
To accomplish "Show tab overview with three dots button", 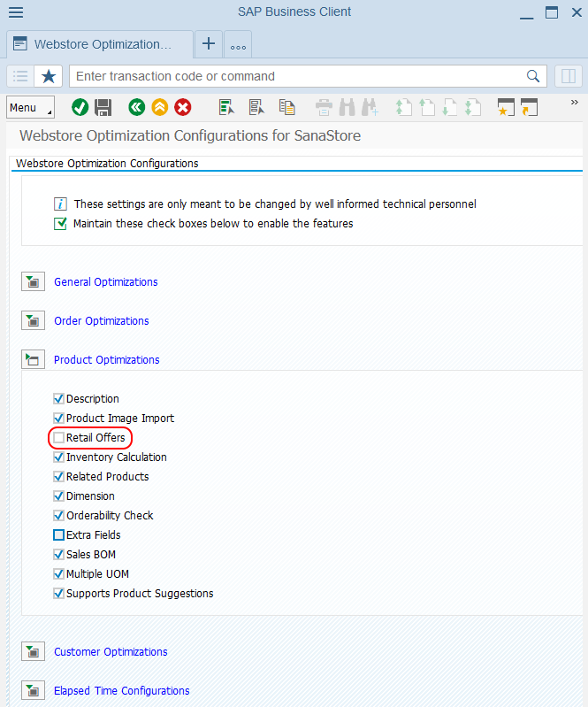I will coord(238,45).
